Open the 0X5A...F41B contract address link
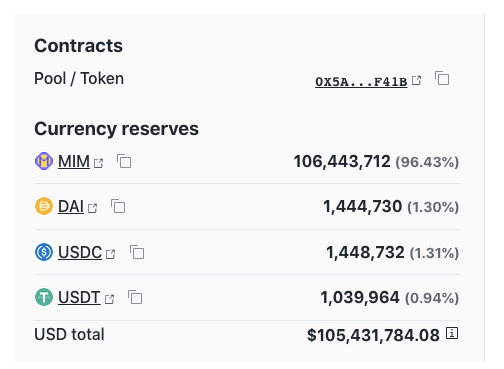This screenshot has width=504, height=369. point(361,81)
